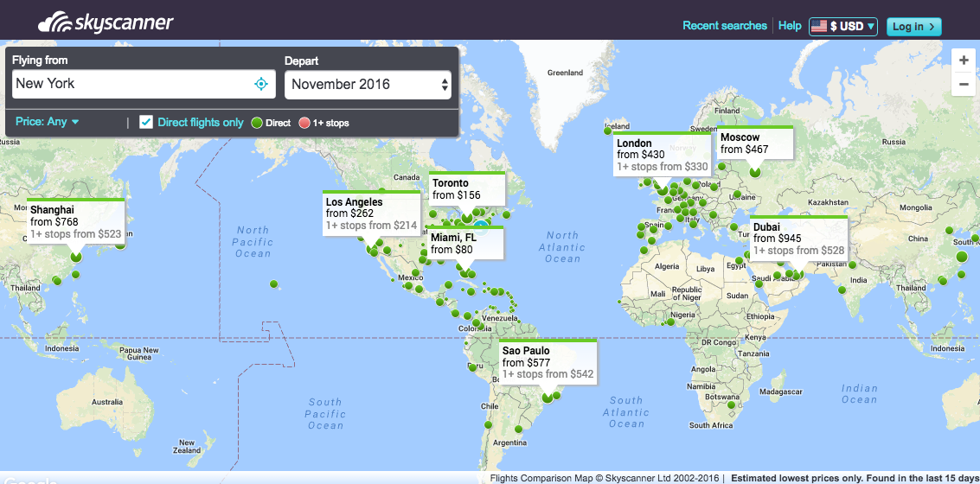Screen dimensions: 980x484
Task: Open the Depart month selector
Action: pos(368,85)
